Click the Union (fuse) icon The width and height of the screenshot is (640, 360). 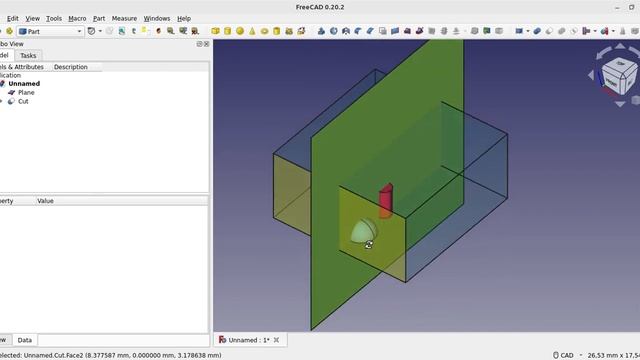(x=562, y=31)
